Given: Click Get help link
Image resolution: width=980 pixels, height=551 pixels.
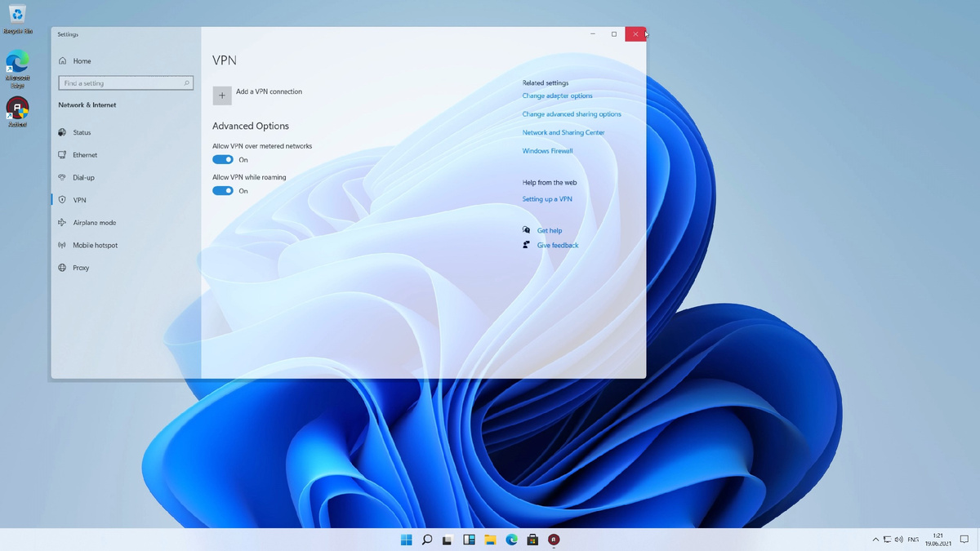Looking at the screenshot, I should click(550, 231).
